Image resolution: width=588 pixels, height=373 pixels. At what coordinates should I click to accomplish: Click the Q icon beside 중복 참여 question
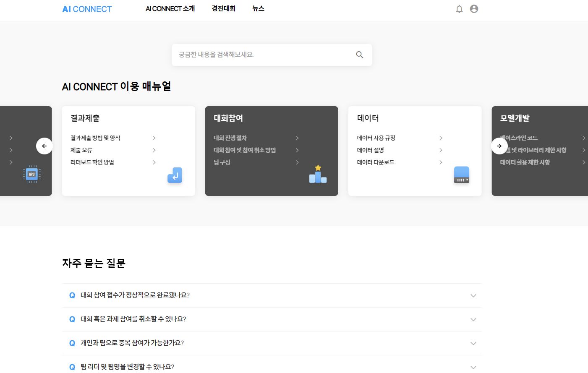[x=72, y=343]
